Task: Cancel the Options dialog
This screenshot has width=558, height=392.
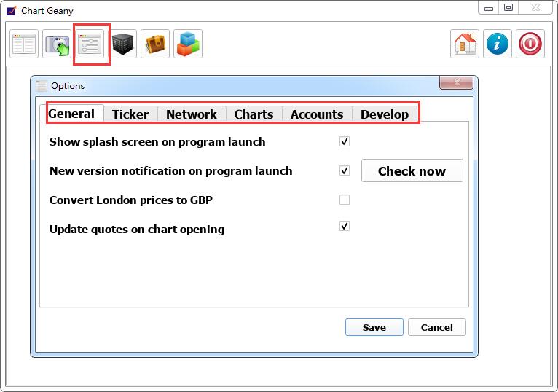Action: [436, 327]
